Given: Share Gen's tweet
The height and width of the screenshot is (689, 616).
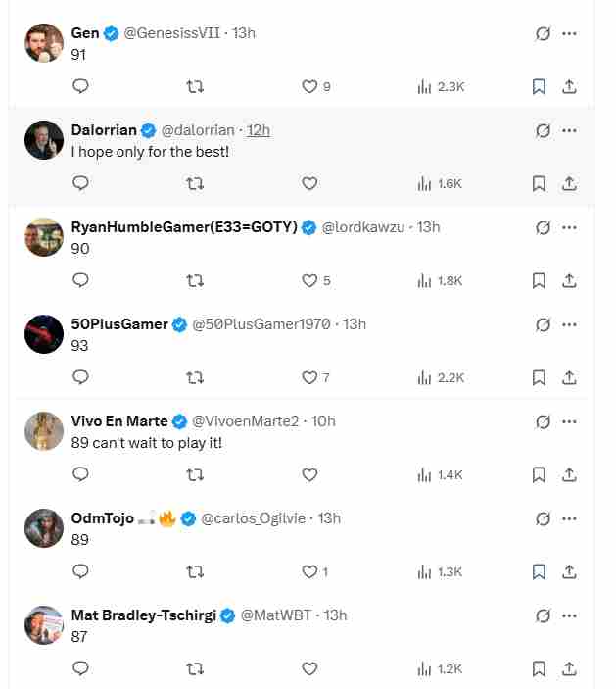Looking at the screenshot, I should tap(569, 86).
